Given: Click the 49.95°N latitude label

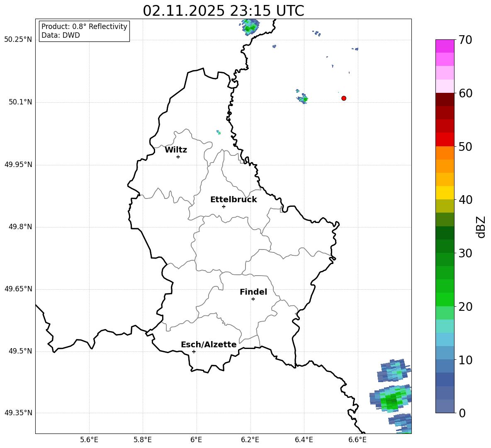Looking at the screenshot, I should click(x=18, y=165).
